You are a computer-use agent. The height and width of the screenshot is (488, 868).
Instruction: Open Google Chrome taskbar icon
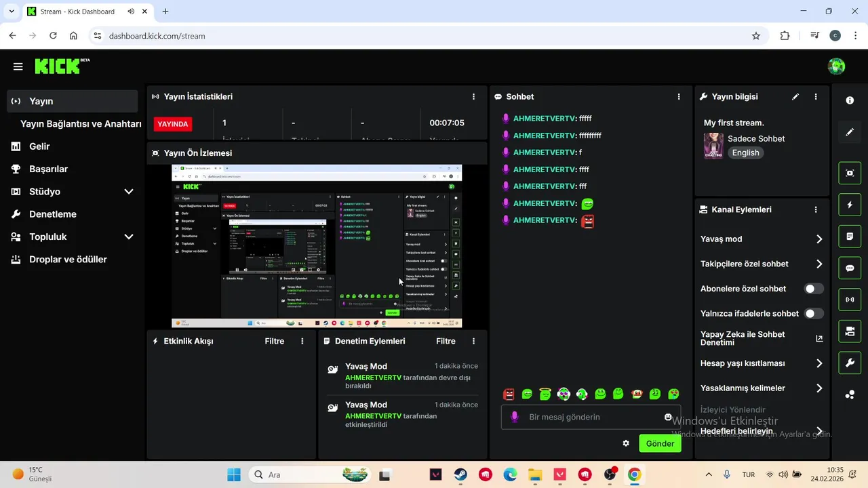click(634, 474)
